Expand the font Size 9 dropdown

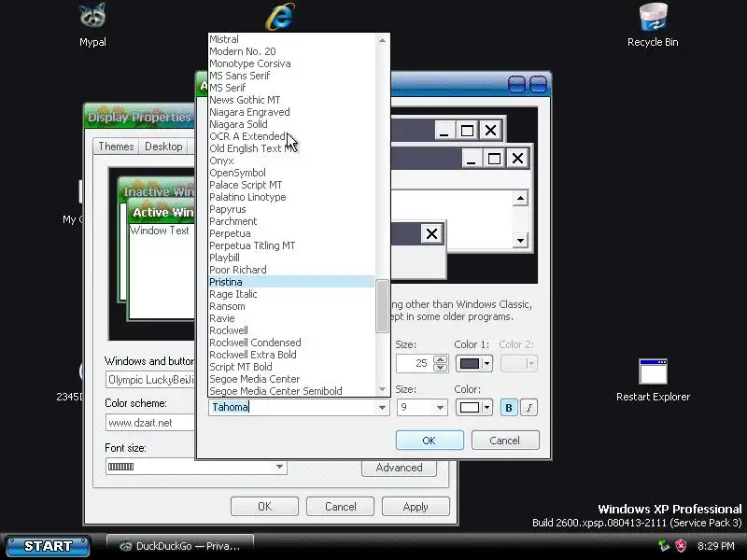440,408
